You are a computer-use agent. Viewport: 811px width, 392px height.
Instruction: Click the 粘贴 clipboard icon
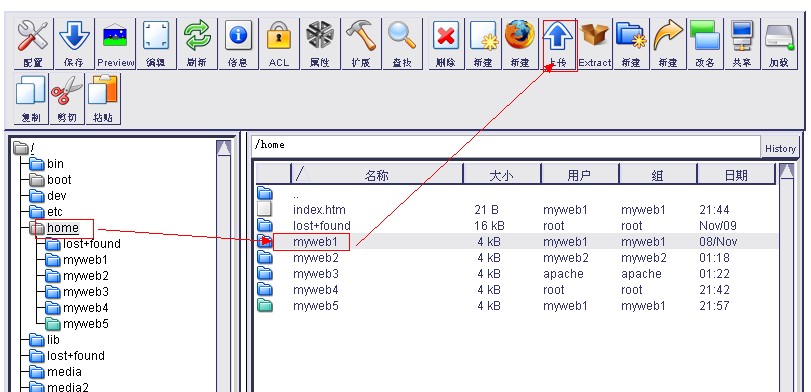[x=103, y=99]
